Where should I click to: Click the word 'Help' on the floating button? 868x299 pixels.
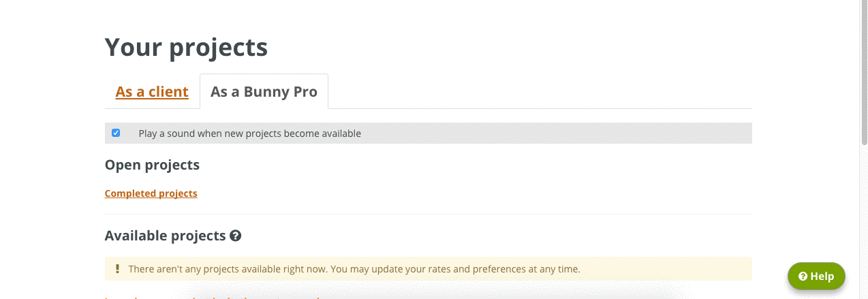click(x=822, y=277)
